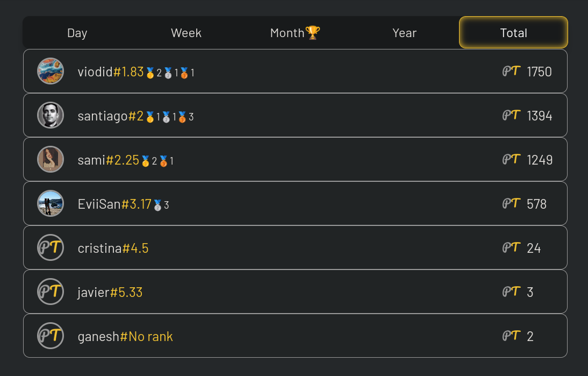Click the gold medal icon beside viodid
The image size is (588, 376).
point(150,73)
